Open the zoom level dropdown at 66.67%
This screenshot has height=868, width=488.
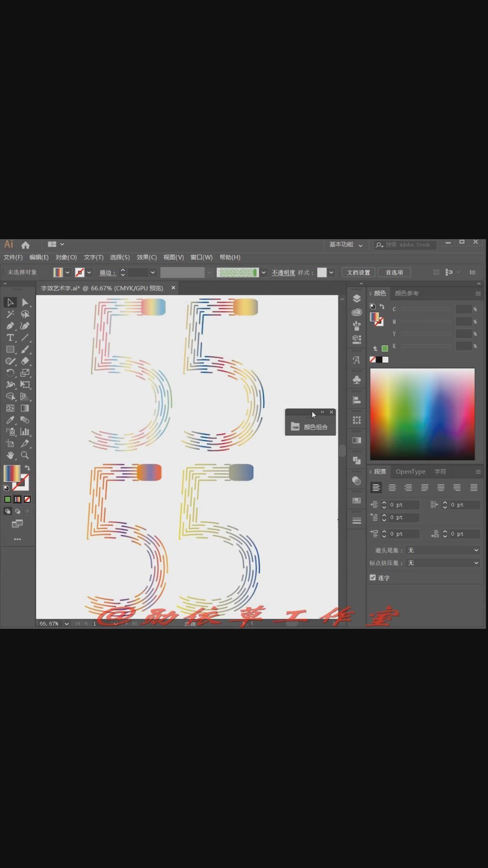click(x=67, y=623)
